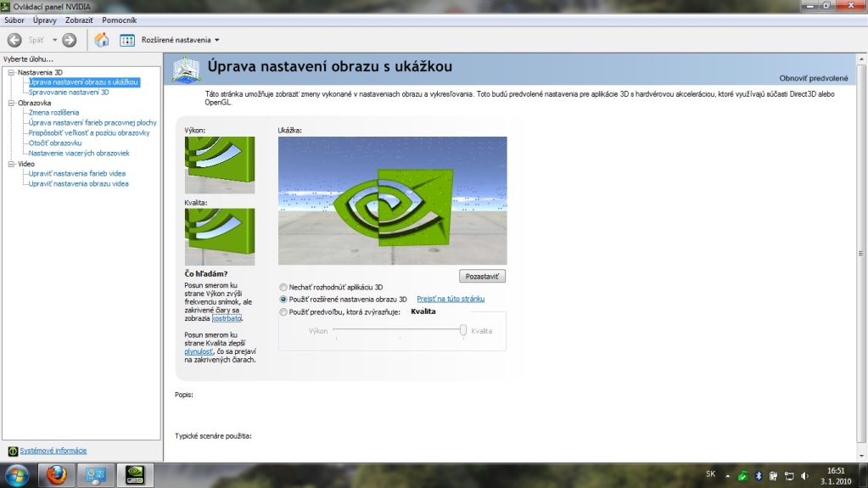Viewport: 868px width, 488px height.
Task: Select Použiť predvoľbu, ktorá zvýrazňuje
Action: [x=283, y=311]
